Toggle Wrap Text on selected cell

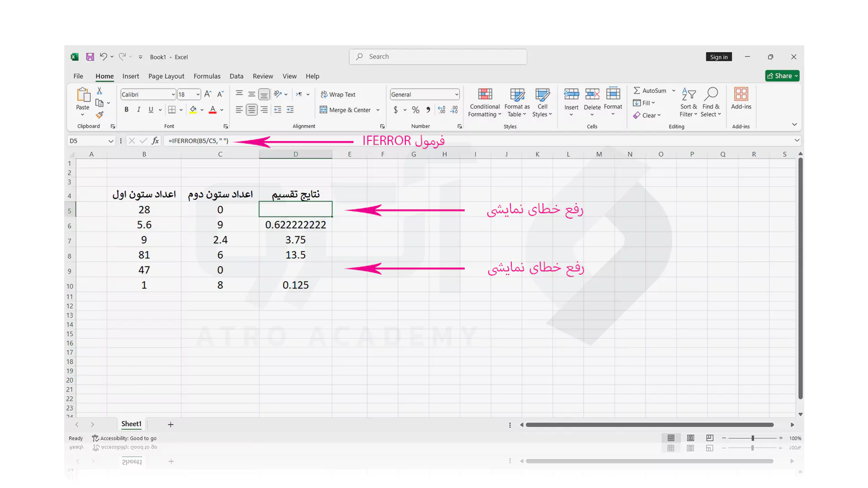(338, 94)
